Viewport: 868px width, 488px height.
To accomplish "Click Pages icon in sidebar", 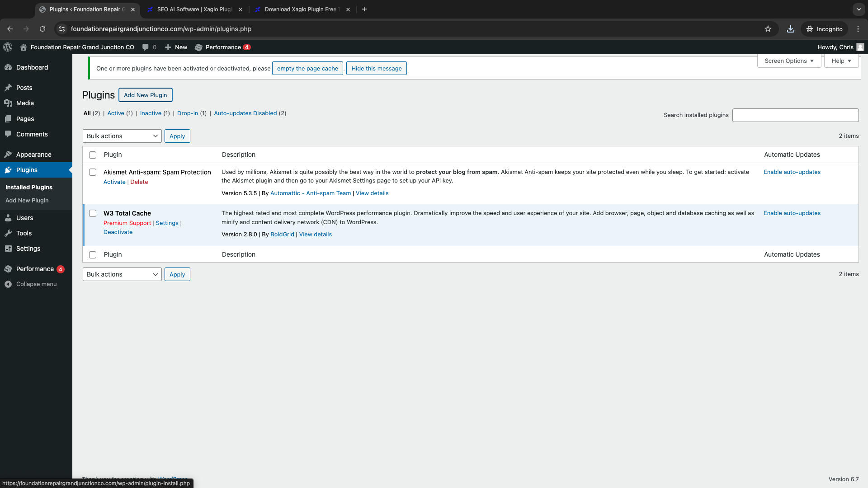I will pyautogui.click(x=8, y=119).
